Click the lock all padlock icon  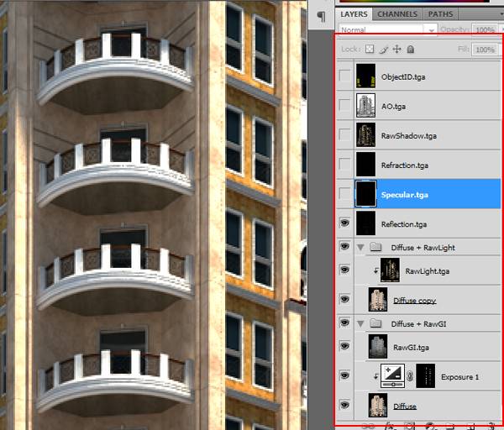pos(410,50)
